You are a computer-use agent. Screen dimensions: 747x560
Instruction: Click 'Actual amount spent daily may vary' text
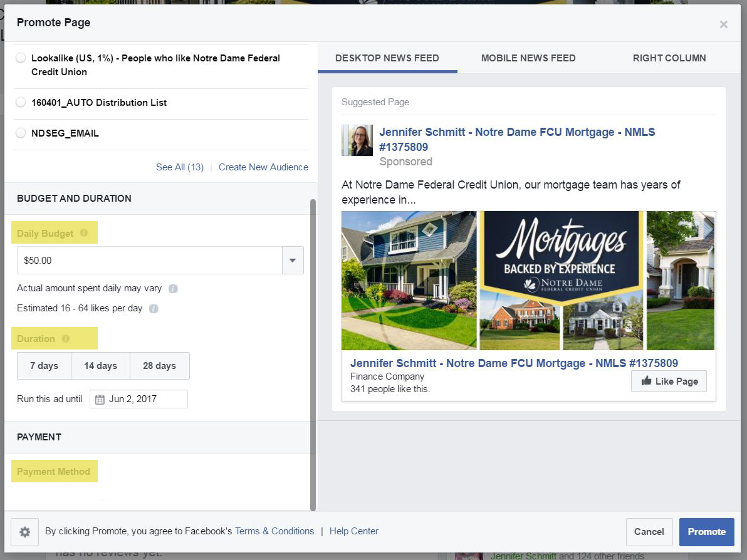(x=89, y=288)
